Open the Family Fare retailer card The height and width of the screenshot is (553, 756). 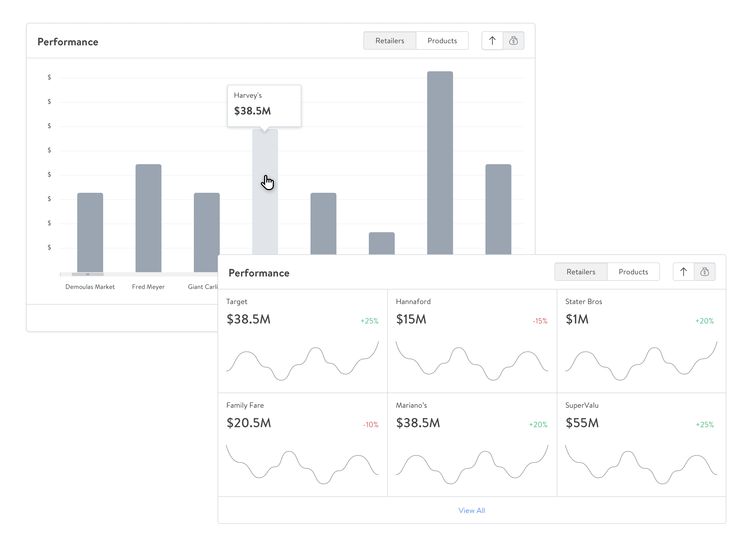point(302,444)
